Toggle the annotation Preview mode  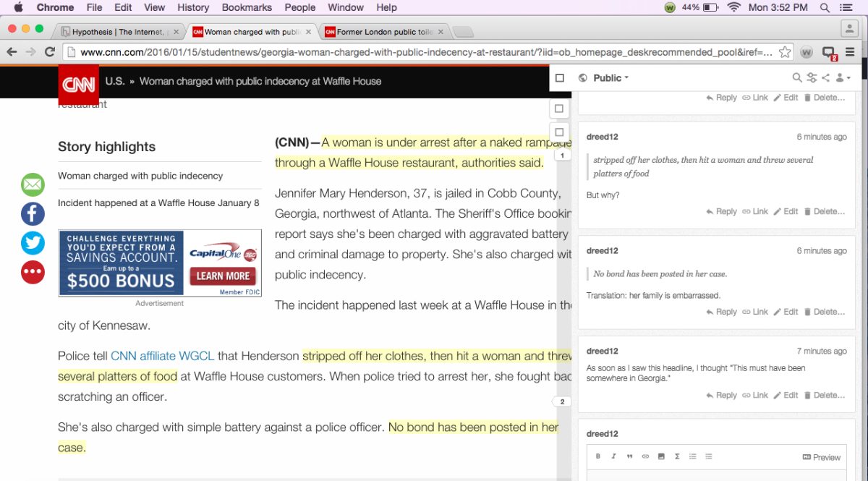pyautogui.click(x=822, y=457)
